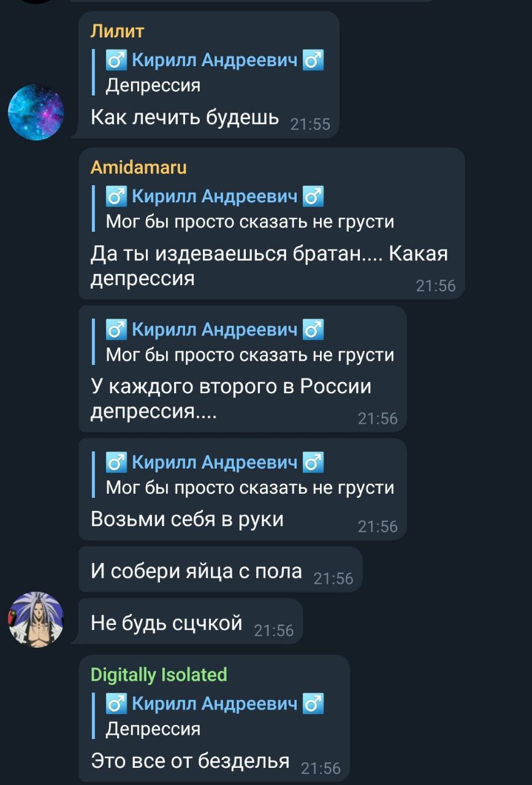
Task: Tap the sender name Digitally Isolated
Action: coord(159,675)
